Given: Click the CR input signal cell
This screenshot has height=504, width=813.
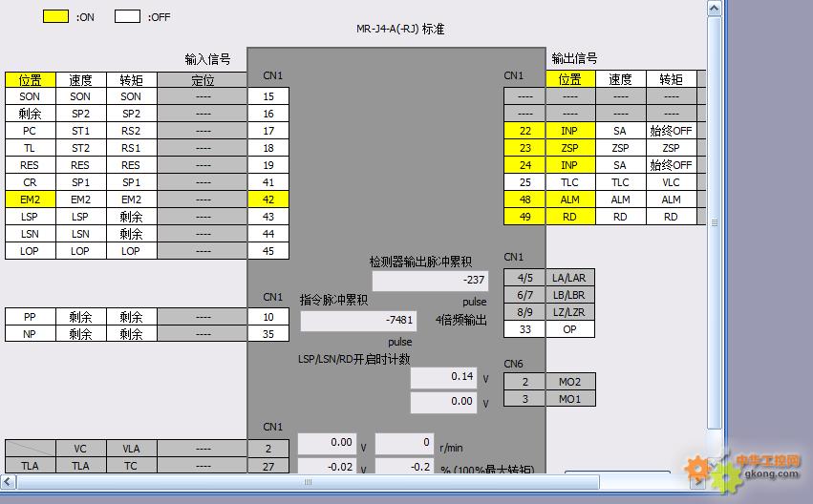Looking at the screenshot, I should click(30, 181).
